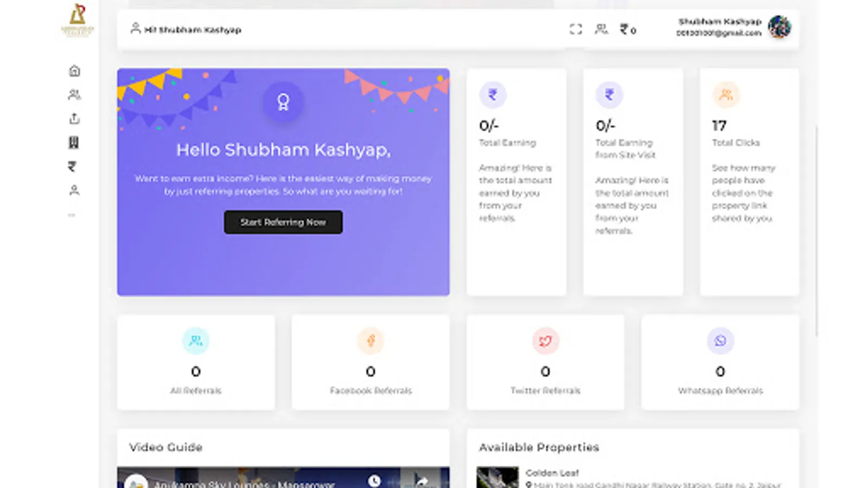Click the "17" Total Clicks value
This screenshot has width=868, height=488.
tap(719, 126)
